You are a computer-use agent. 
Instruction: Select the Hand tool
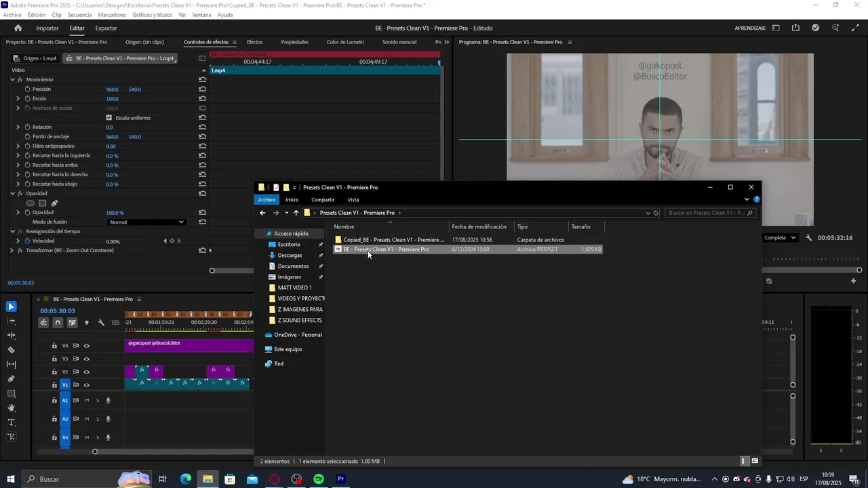click(12, 408)
